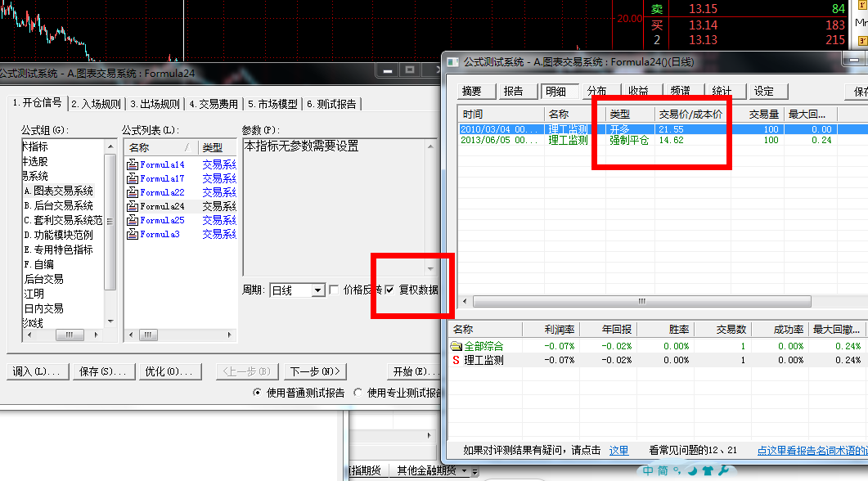Click the 其他金融期货 bottom tab

click(426, 470)
